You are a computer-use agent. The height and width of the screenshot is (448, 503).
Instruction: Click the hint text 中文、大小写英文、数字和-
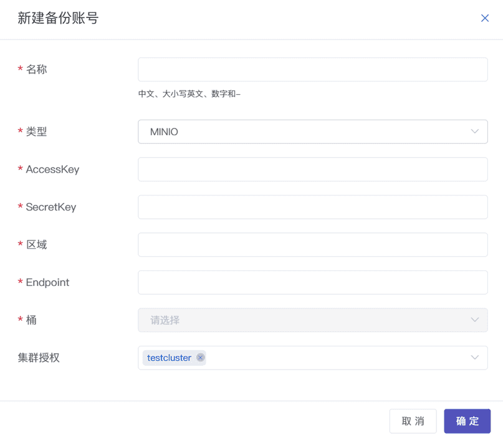click(x=189, y=93)
